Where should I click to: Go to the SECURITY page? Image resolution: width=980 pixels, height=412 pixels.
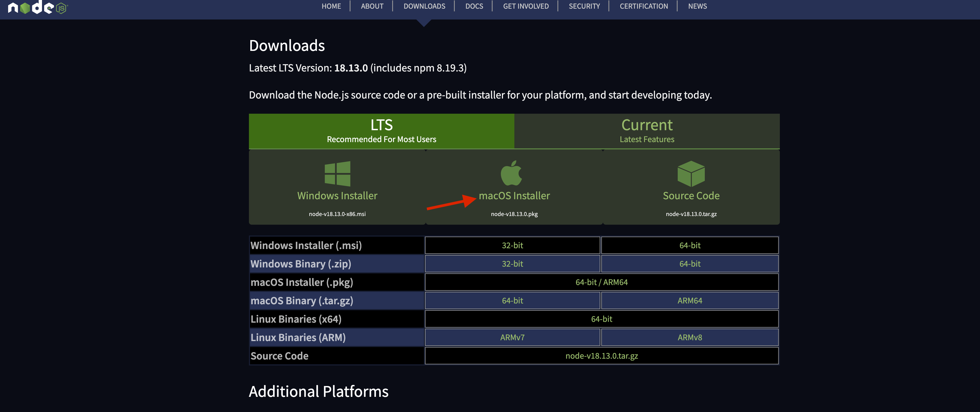tap(584, 6)
